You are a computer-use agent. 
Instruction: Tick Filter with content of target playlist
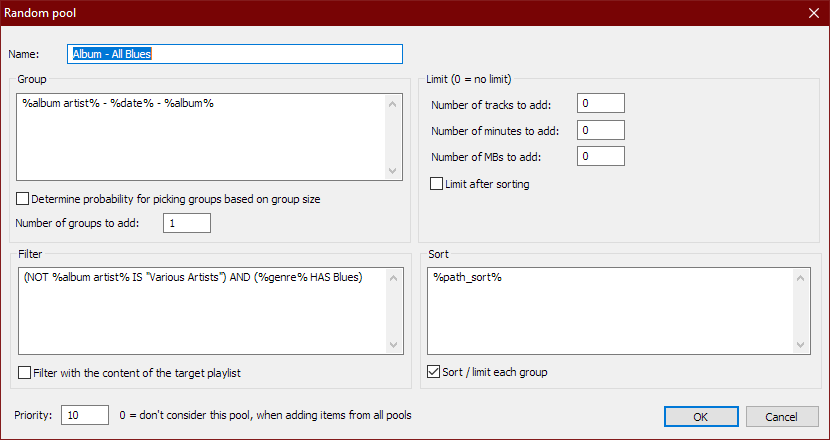[24, 373]
